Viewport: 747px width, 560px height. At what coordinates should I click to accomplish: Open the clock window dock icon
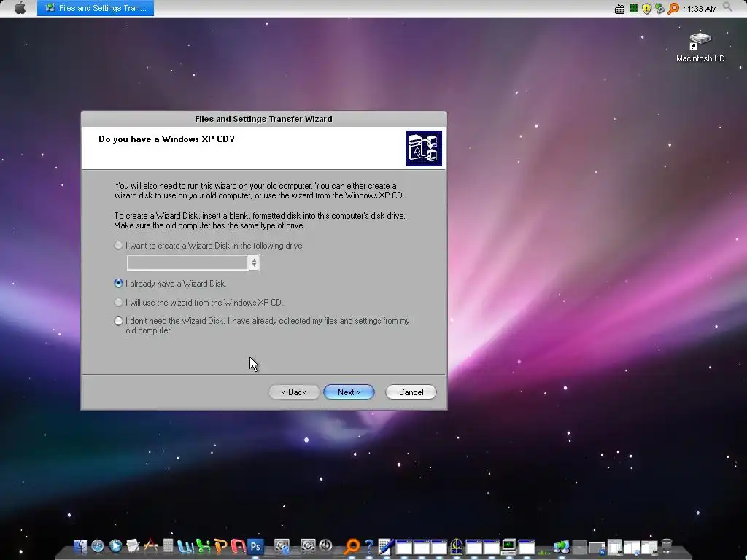[457, 546]
